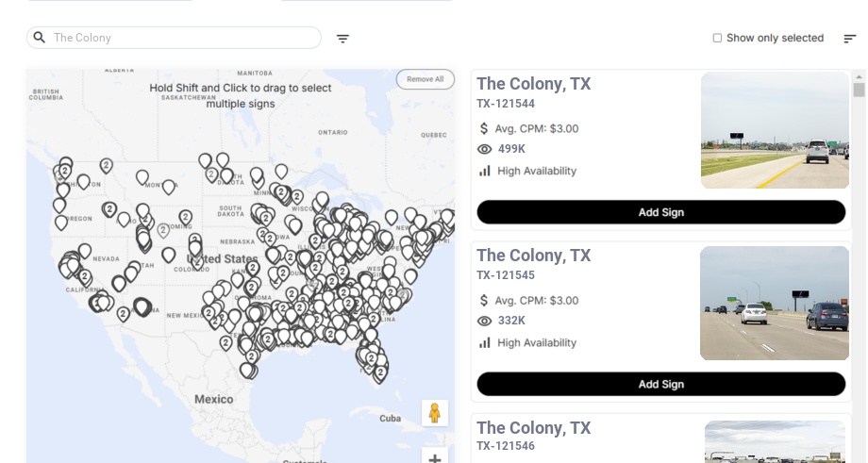Zoom in with the map plus button

pyautogui.click(x=435, y=458)
